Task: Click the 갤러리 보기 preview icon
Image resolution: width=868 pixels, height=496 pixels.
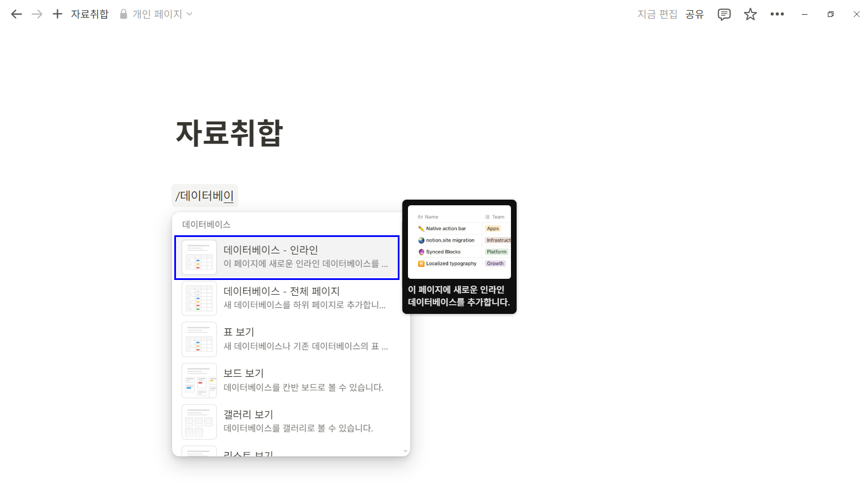Action: click(x=199, y=421)
